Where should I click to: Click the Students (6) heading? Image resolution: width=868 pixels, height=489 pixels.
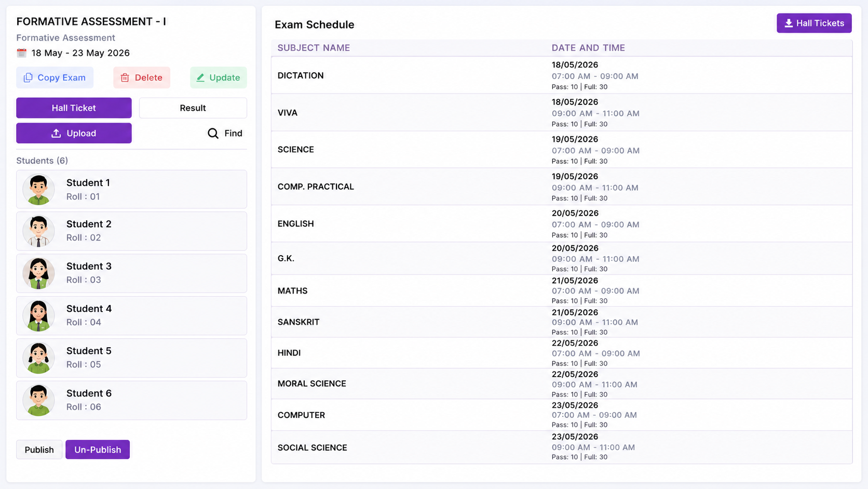42,161
